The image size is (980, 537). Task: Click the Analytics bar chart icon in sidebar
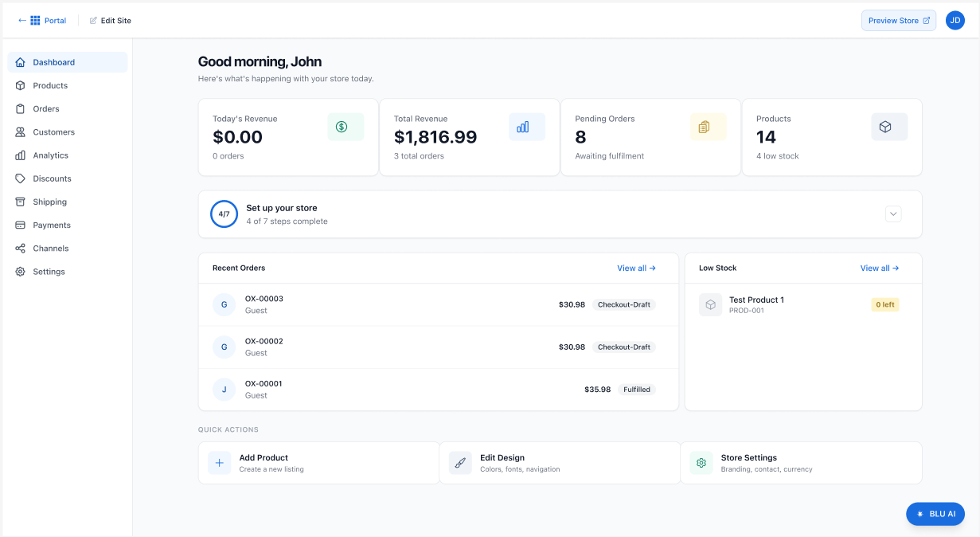coord(20,155)
